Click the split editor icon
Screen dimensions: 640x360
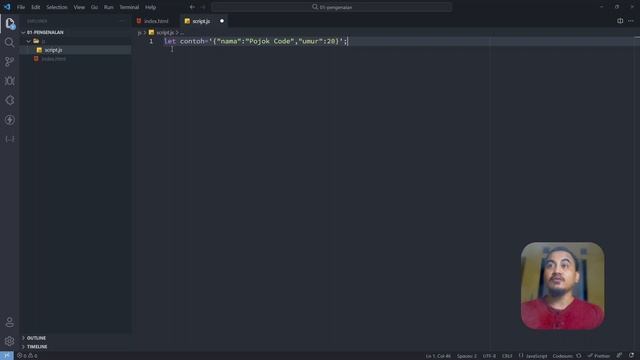coord(620,21)
